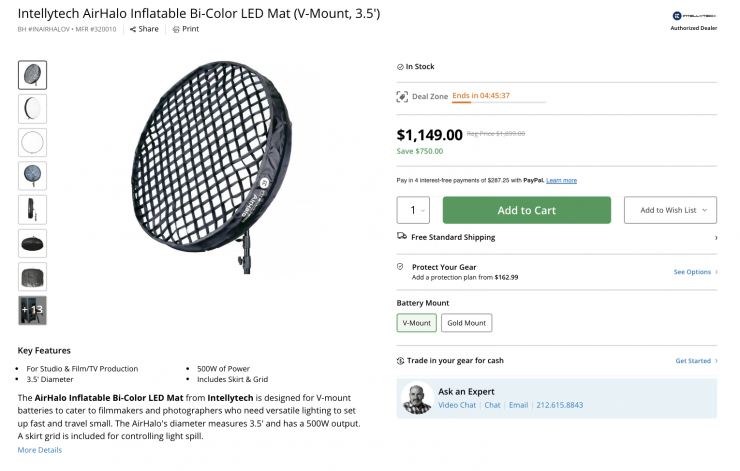Click the Ask an Expert avatar photo

(x=419, y=398)
